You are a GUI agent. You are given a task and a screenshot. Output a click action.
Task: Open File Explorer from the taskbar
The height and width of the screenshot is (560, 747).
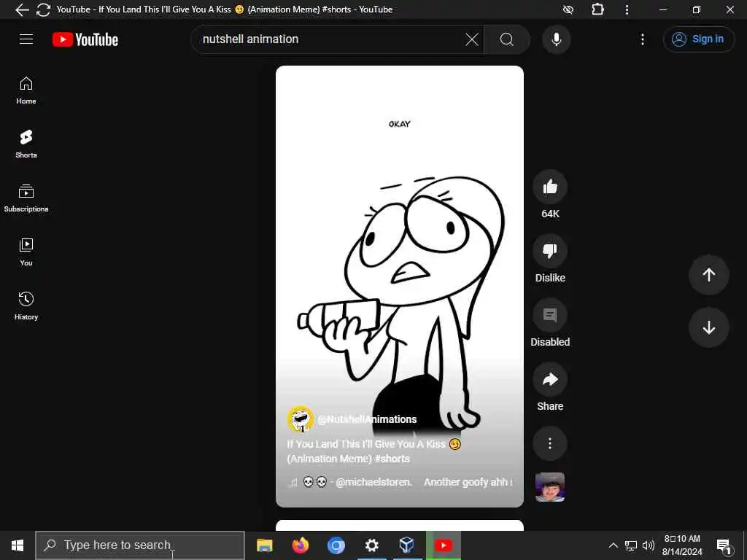pyautogui.click(x=264, y=545)
